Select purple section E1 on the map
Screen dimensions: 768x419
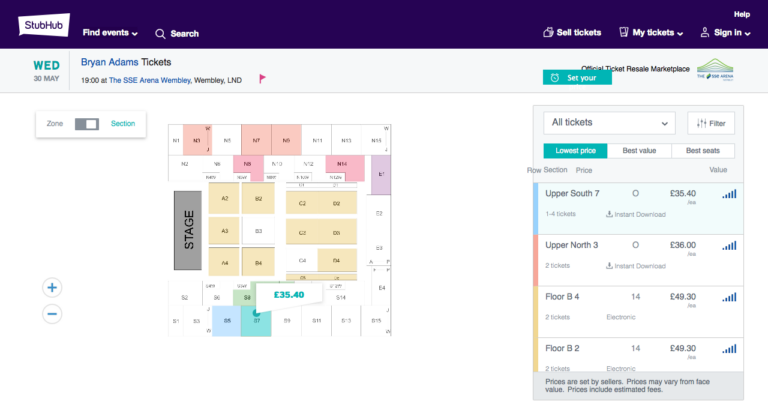point(381,174)
